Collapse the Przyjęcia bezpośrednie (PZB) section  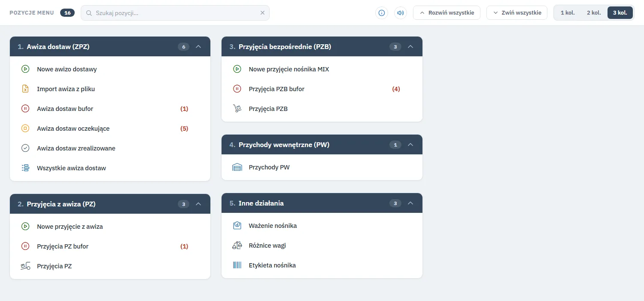click(x=410, y=47)
